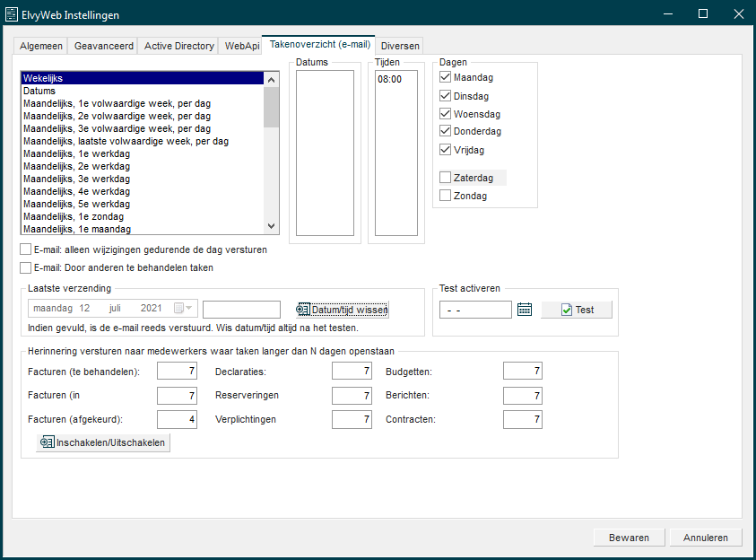756x560 pixels.
Task: Select 'Maandelijks, 3e werkdag' list item
Action: point(143,179)
